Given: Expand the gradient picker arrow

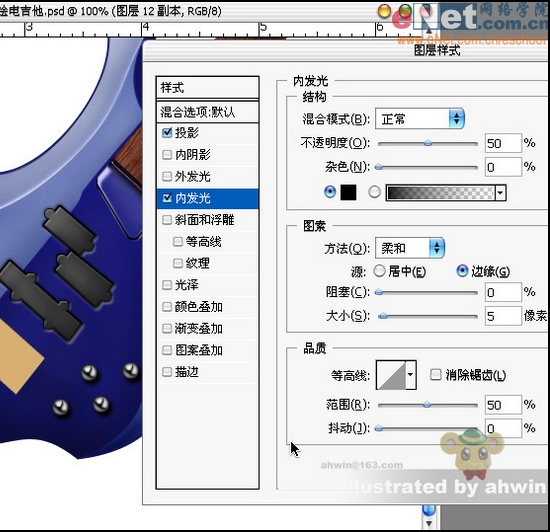Looking at the screenshot, I should pos(500,193).
